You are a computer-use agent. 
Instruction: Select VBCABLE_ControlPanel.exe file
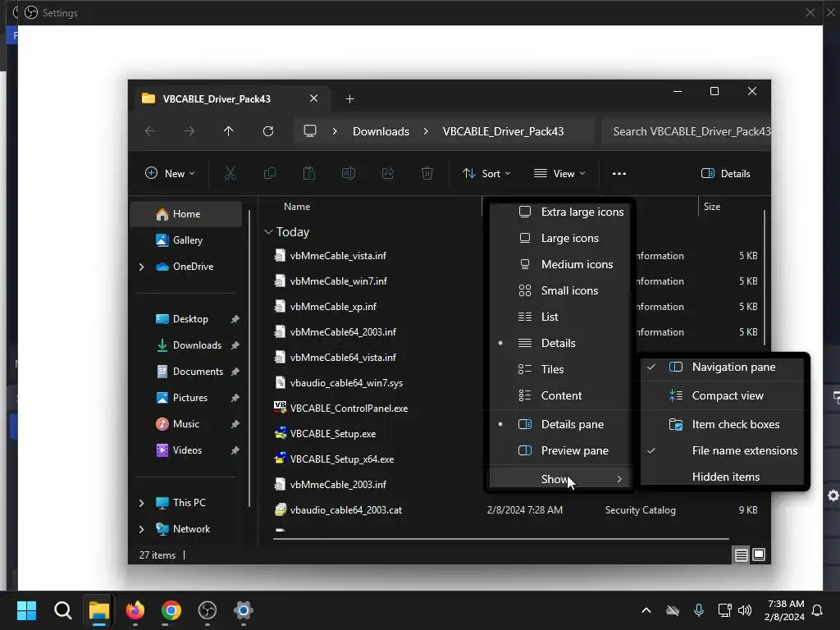[x=349, y=409]
